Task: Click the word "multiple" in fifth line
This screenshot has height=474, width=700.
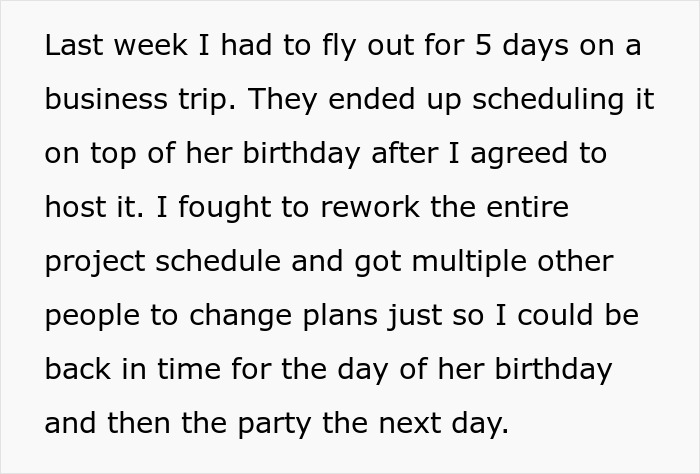Action: coord(469,261)
